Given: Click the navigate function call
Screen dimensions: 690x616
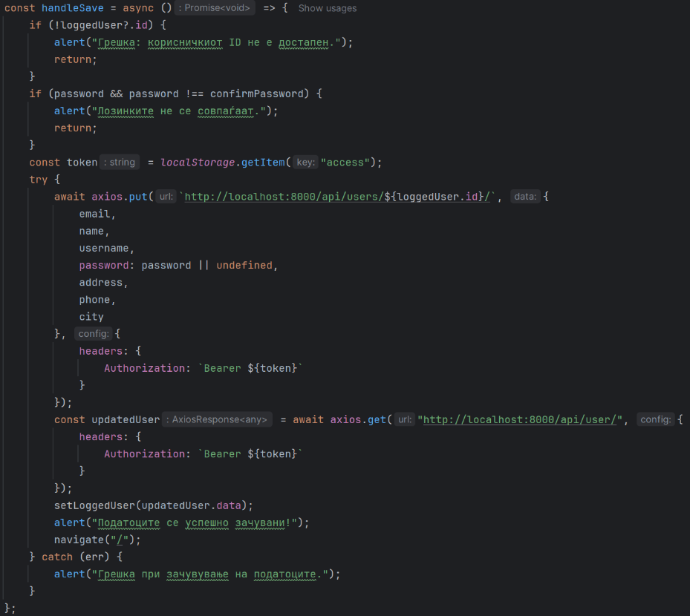Looking at the screenshot, I should click(x=79, y=540).
